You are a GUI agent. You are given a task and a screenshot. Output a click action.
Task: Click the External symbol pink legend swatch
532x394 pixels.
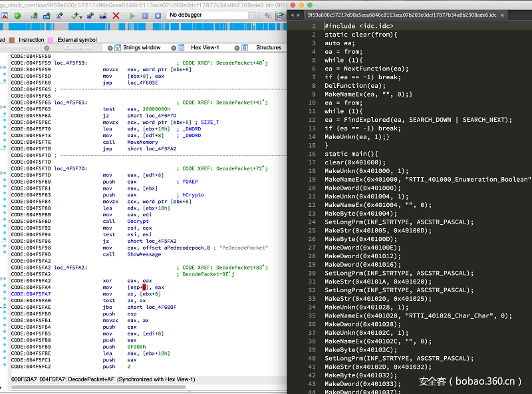coord(51,40)
